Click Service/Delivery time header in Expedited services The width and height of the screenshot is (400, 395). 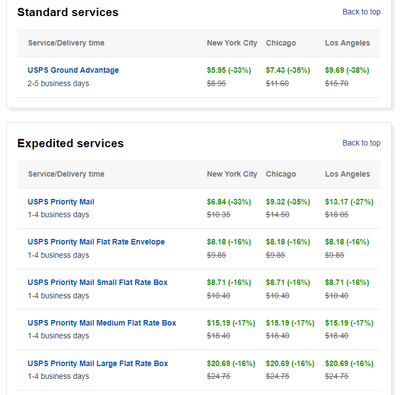pos(66,174)
